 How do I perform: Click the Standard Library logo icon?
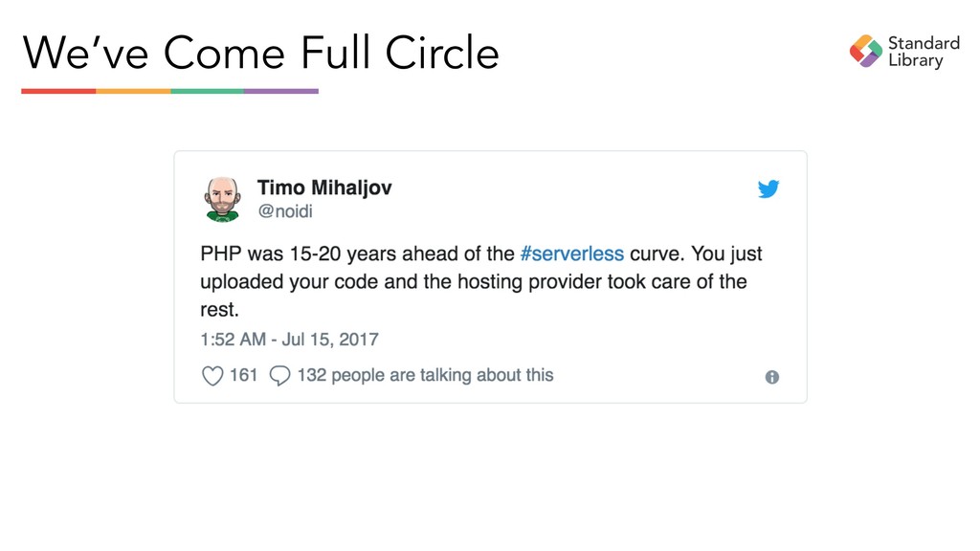tap(865, 51)
